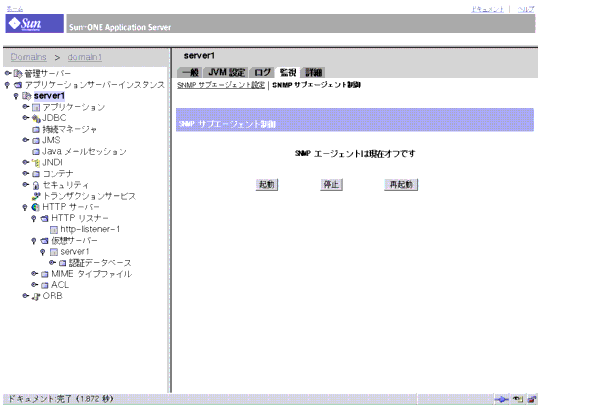Click the 持続マネージャ folder icon
The height and width of the screenshot is (414, 612).
point(36,130)
